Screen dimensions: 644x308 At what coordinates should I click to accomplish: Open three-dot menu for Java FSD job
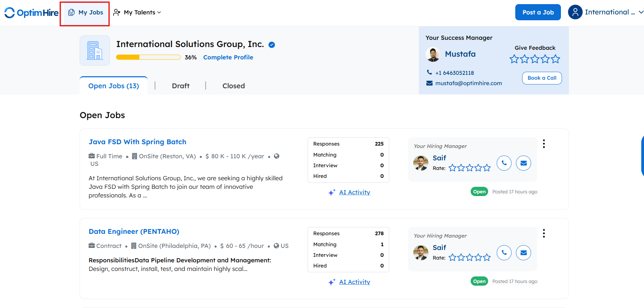[544, 144]
